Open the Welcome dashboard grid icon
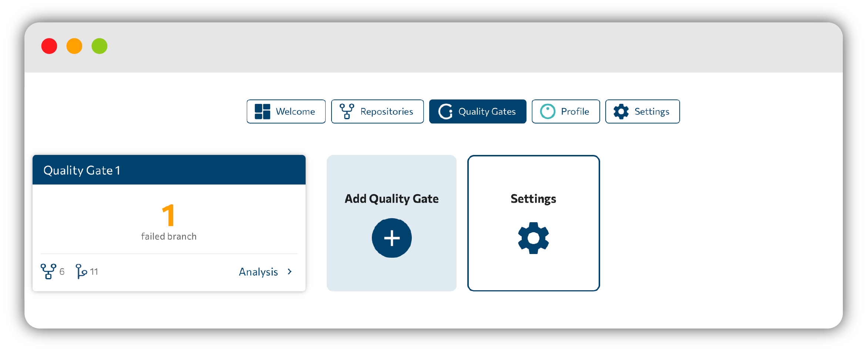Viewport: 868px width, 352px height. point(262,111)
